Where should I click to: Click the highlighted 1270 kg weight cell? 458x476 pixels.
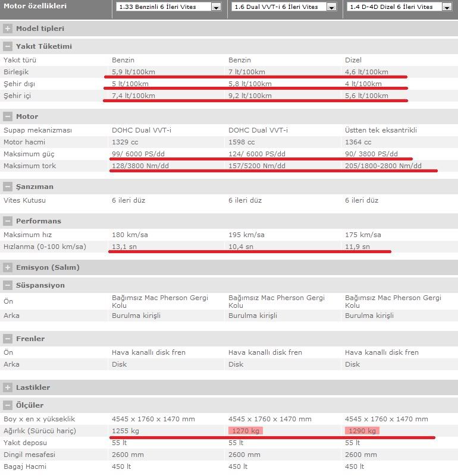(x=245, y=431)
